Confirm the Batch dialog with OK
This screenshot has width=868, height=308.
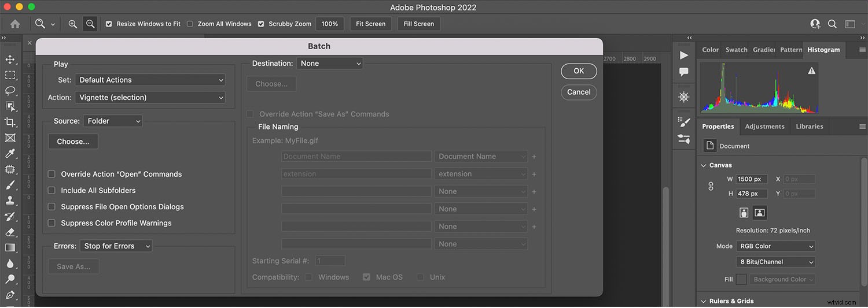point(579,71)
